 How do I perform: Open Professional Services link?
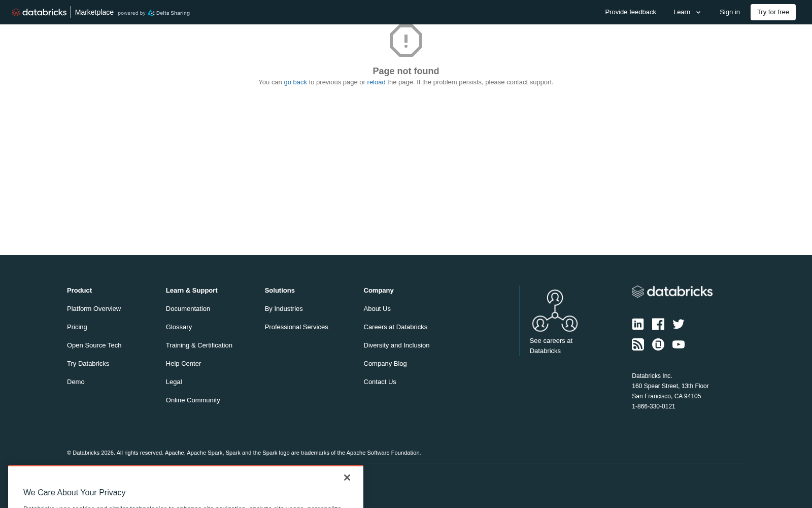pos(296,327)
